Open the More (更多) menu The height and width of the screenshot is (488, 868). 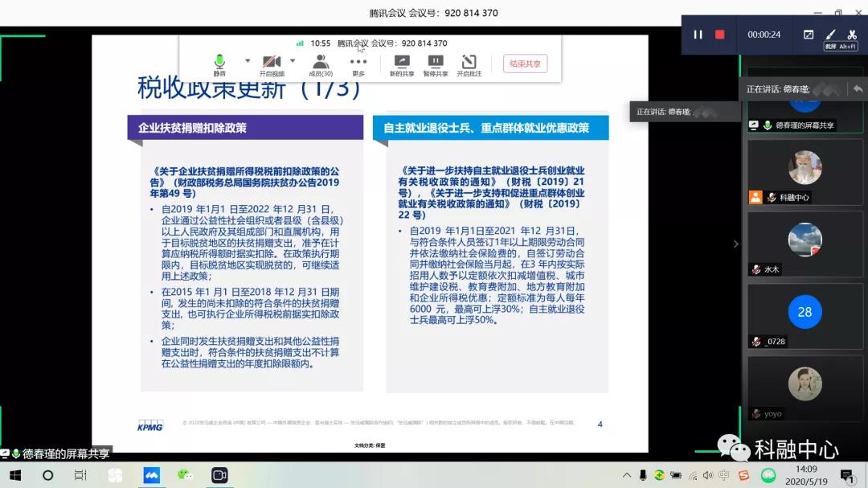coord(358,64)
